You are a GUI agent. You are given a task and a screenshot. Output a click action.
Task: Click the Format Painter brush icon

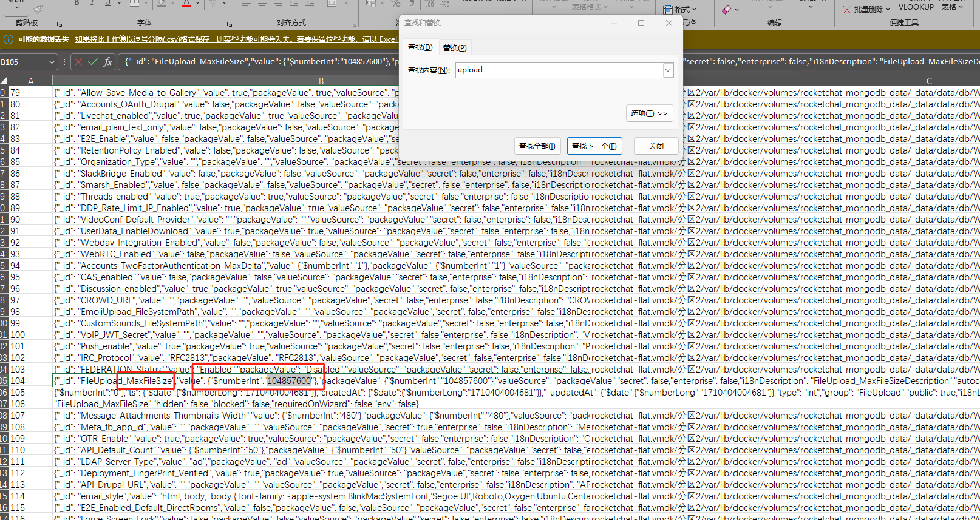click(x=38, y=8)
